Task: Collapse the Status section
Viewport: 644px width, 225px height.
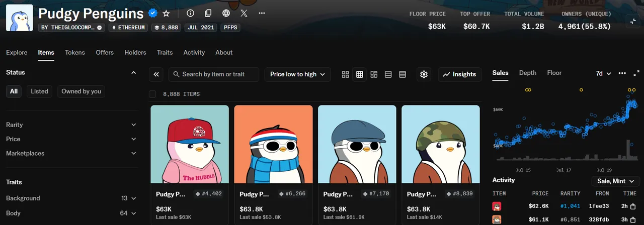Action: pyautogui.click(x=133, y=73)
